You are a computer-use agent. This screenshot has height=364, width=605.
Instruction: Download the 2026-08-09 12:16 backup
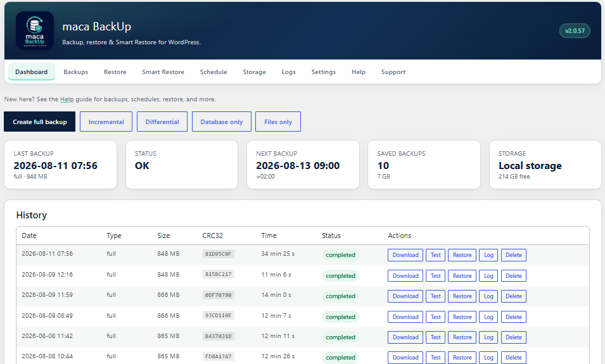[x=405, y=276]
